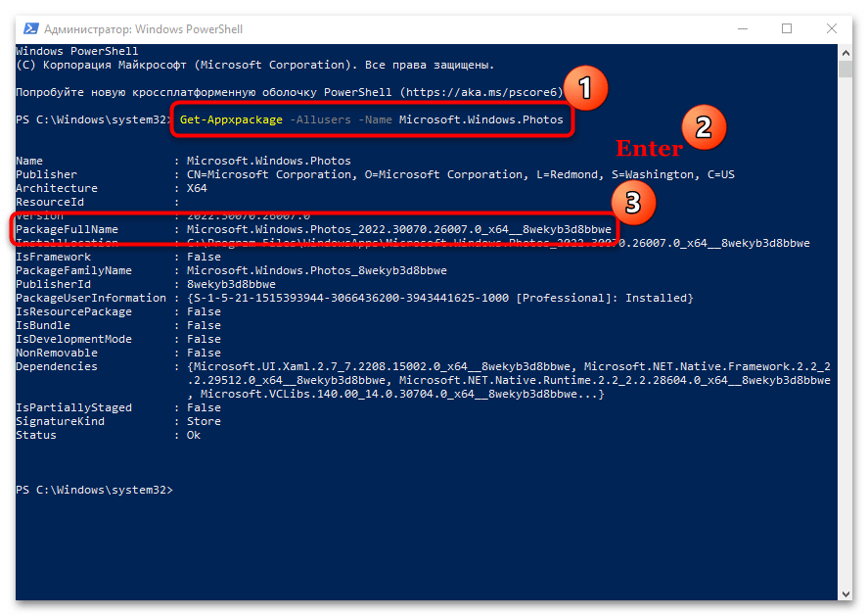Click the orange step 2 badge
The width and height of the screenshot is (868, 616).
(x=702, y=127)
